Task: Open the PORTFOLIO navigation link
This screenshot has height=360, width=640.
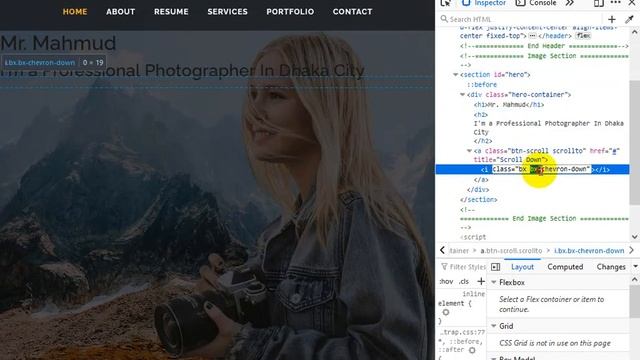Action: (x=290, y=12)
